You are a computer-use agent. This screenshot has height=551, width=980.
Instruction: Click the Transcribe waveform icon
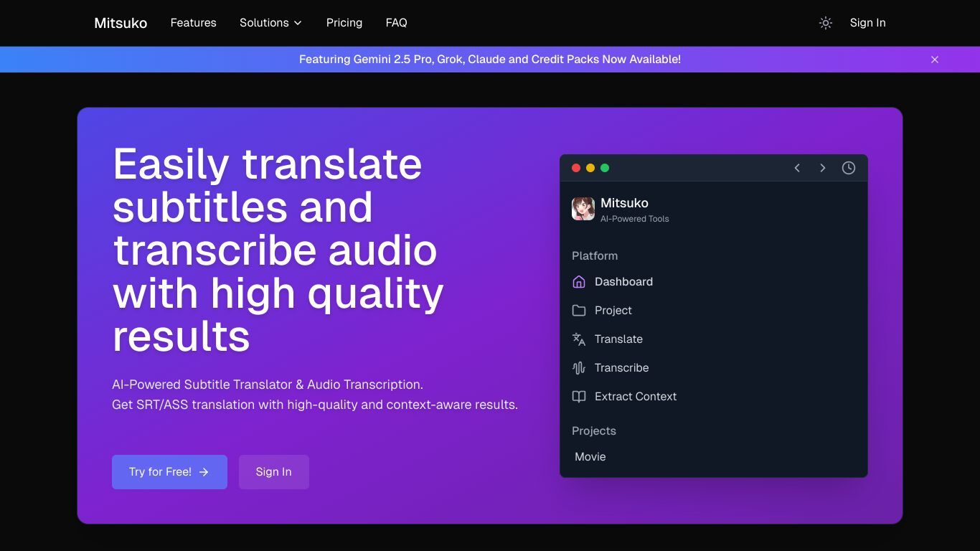tap(579, 368)
